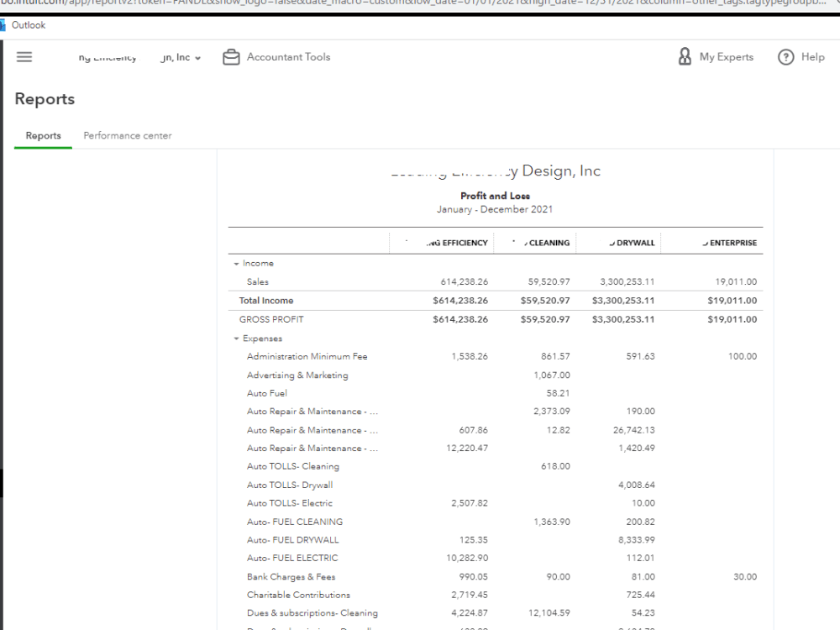This screenshot has width=840, height=630.
Task: Click GROSS PROFIT row label
Action: 271,319
